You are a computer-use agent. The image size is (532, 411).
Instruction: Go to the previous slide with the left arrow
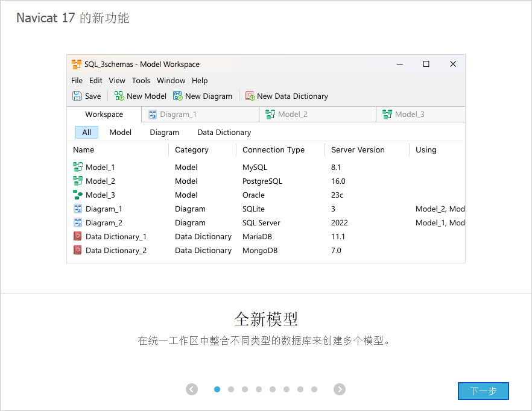[192, 389]
